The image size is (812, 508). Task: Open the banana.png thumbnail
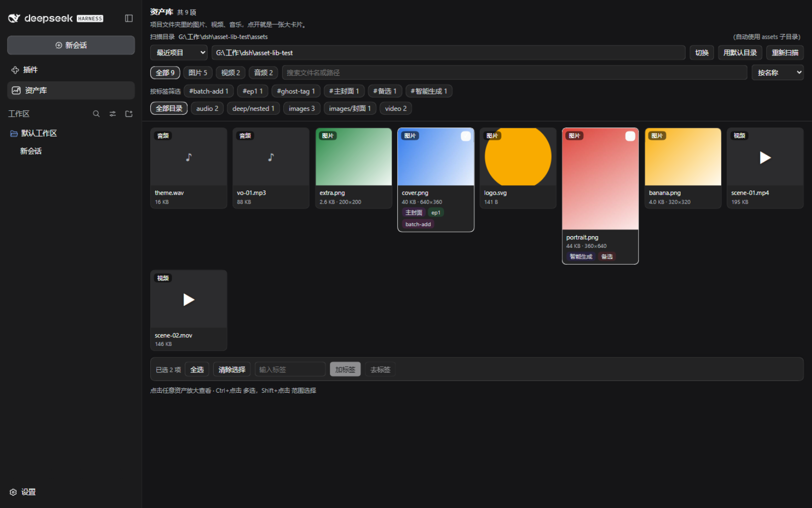683,157
